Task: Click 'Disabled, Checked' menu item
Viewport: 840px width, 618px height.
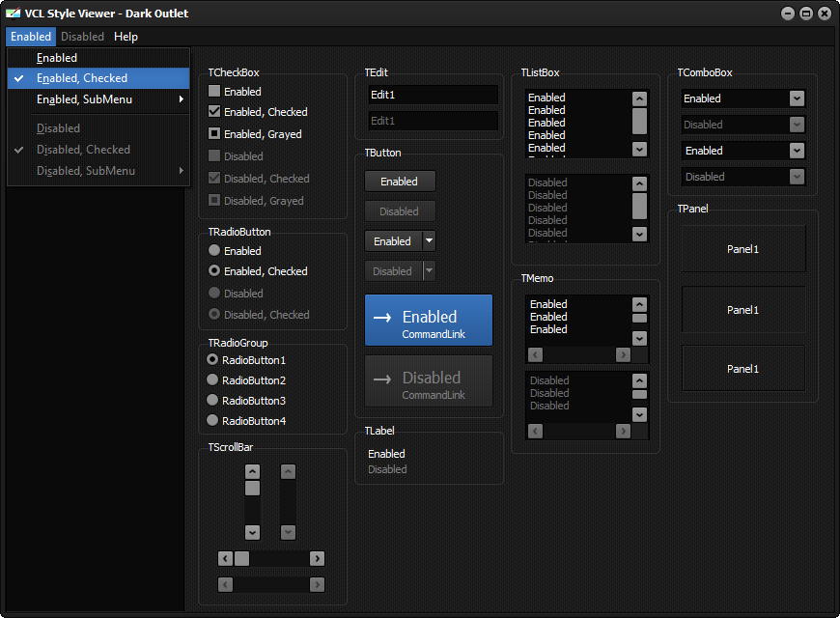Action: tap(98, 150)
